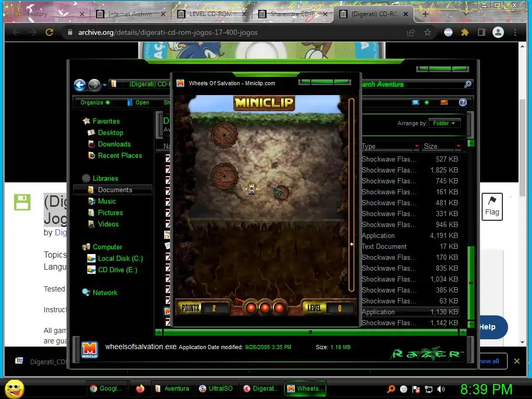Open Local Disk (C:)
Image resolution: width=532 pixels, height=399 pixels.
tap(115, 259)
